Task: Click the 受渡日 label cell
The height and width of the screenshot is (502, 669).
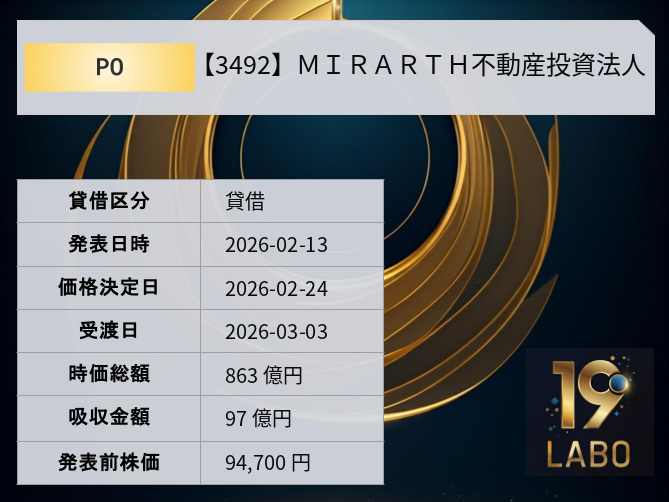Action: coord(109,331)
